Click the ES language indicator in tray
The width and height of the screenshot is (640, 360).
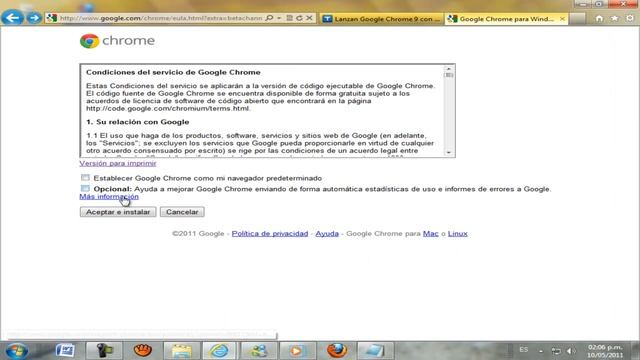coord(524,350)
